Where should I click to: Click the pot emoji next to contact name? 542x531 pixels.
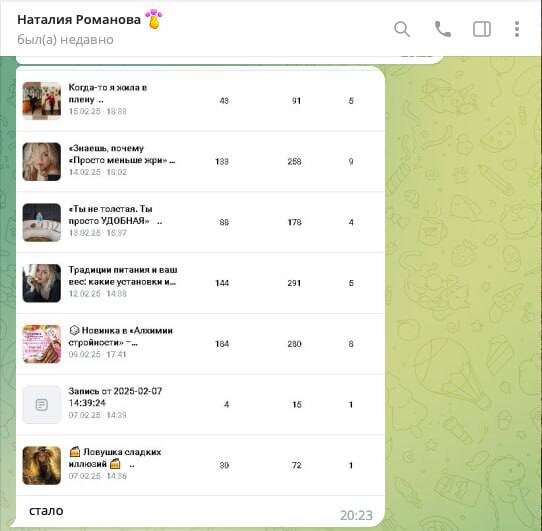click(x=153, y=19)
